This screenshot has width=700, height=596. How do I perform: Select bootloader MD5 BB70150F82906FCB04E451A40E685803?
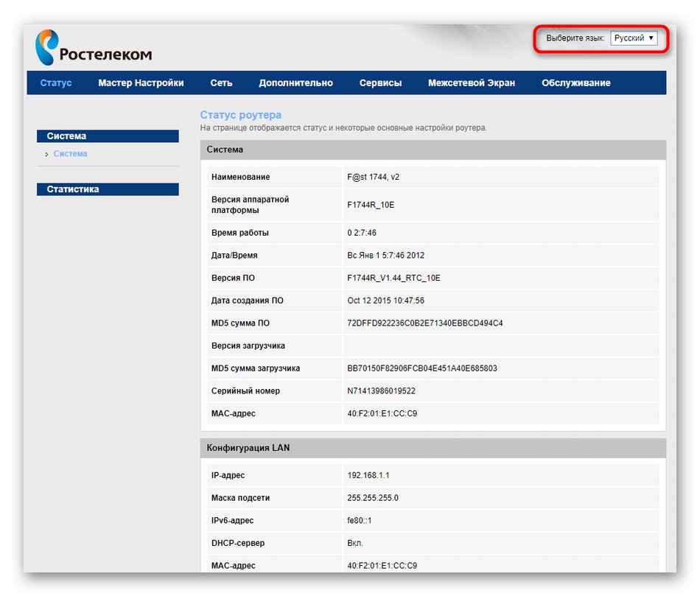click(x=422, y=368)
